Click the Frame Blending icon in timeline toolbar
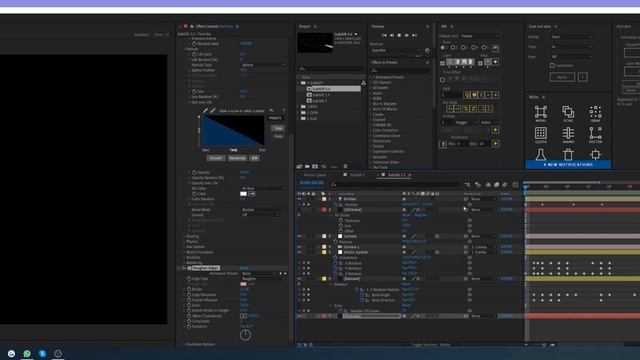640x360 pixels. 496,185
